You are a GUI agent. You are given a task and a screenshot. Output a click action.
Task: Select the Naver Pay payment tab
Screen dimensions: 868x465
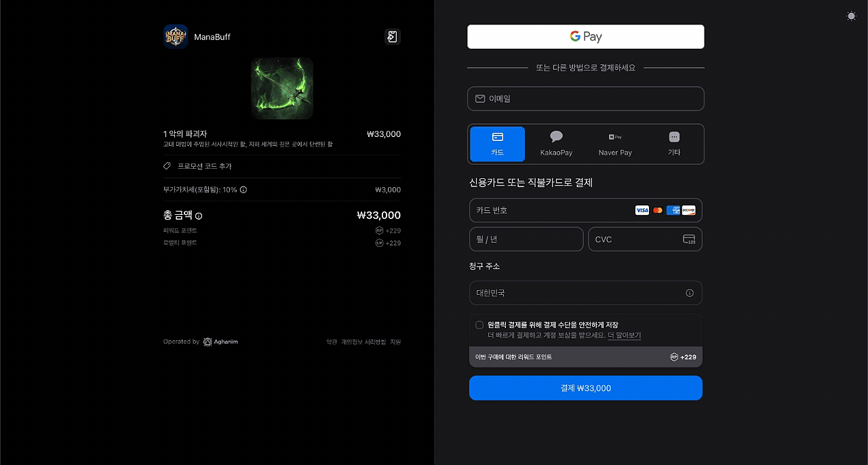click(615, 144)
